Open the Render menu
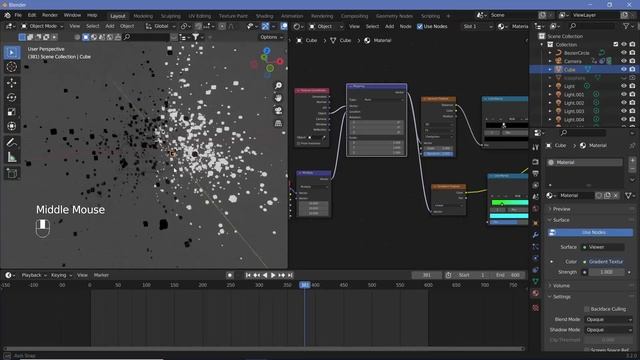This screenshot has height=360, width=640. [x=50, y=15]
